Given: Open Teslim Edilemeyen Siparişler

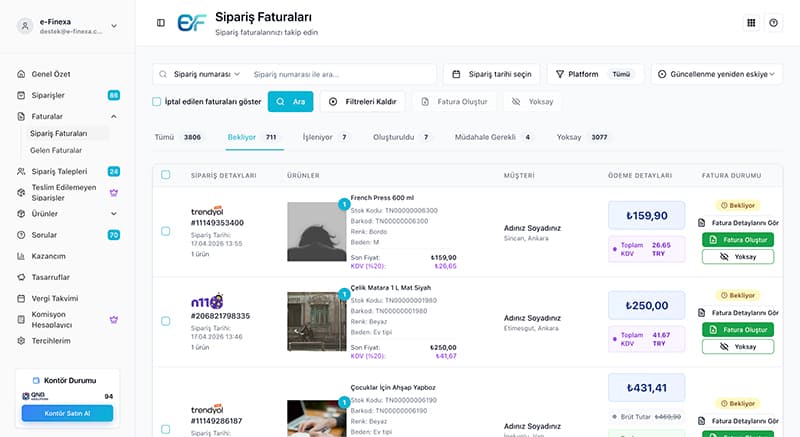Looking at the screenshot, I should pyautogui.click(x=64, y=193).
